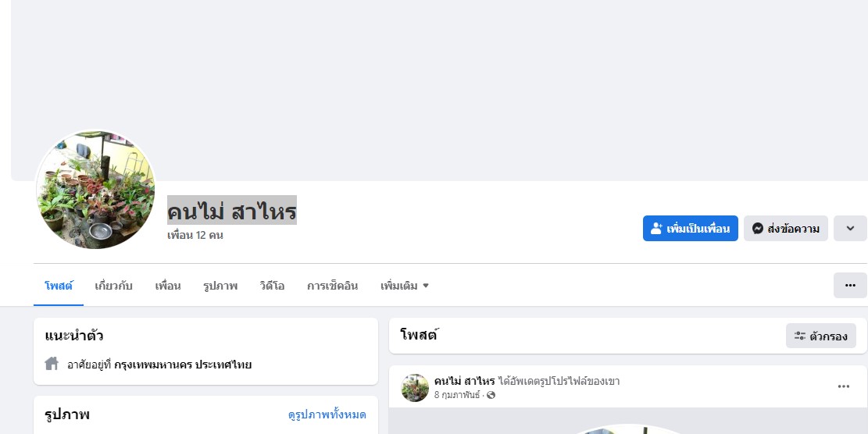Expand the chevron dropdown next to message button

850,229
